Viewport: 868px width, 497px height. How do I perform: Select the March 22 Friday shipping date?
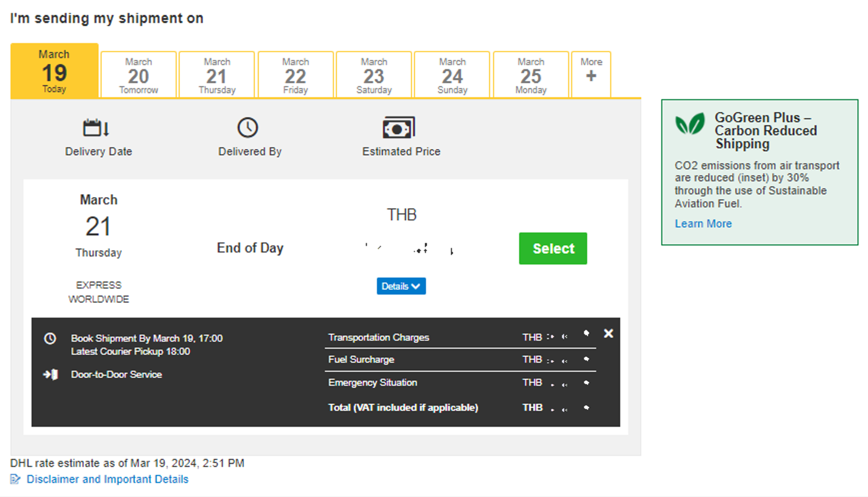(x=295, y=74)
